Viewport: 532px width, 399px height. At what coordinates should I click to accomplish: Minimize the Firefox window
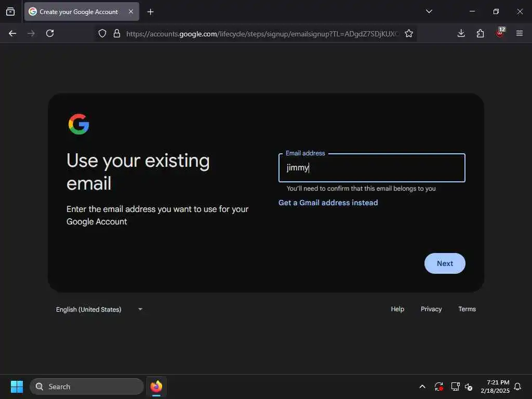click(x=472, y=11)
